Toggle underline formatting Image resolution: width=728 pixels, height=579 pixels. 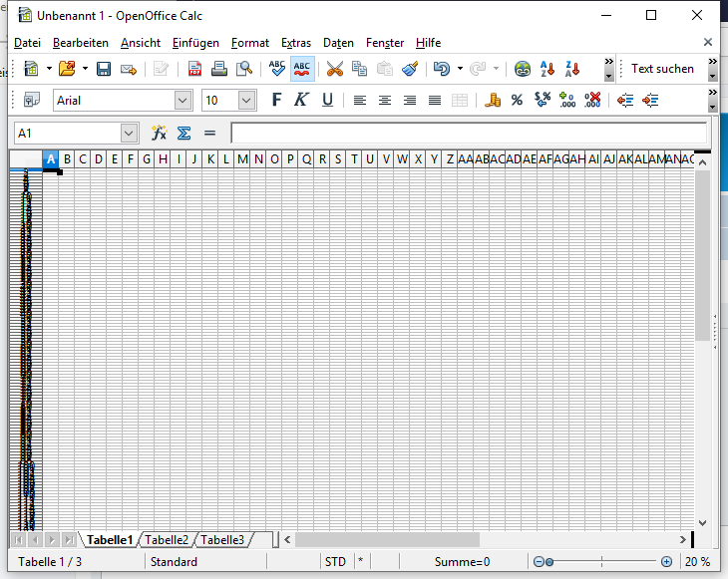(327, 100)
